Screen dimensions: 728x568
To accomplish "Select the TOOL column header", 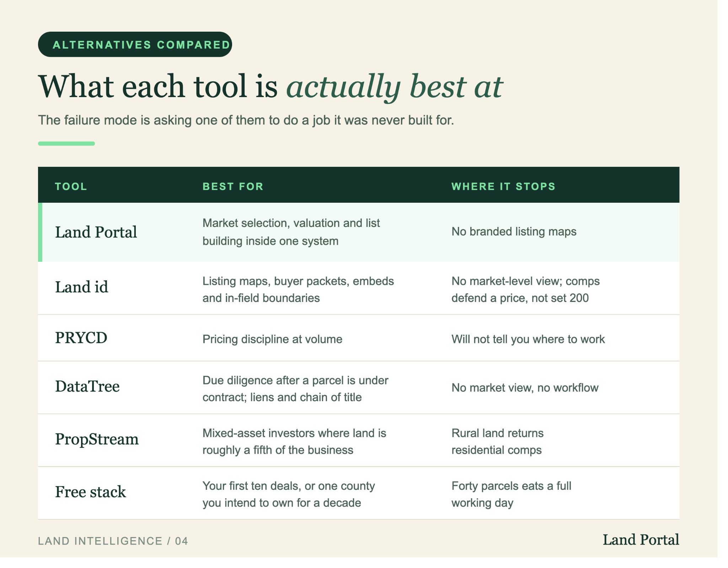I will tap(71, 186).
